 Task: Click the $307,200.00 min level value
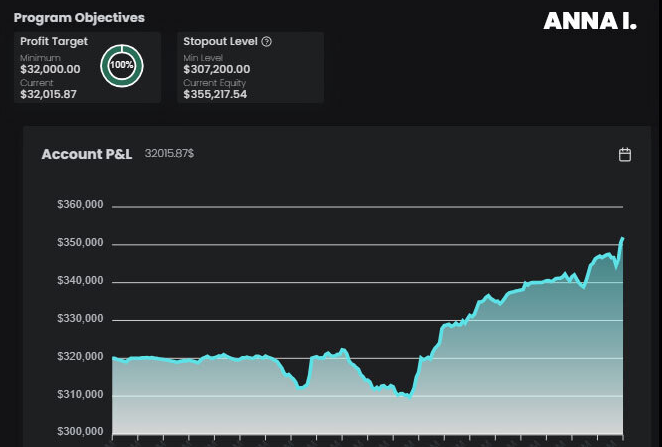[217, 70]
